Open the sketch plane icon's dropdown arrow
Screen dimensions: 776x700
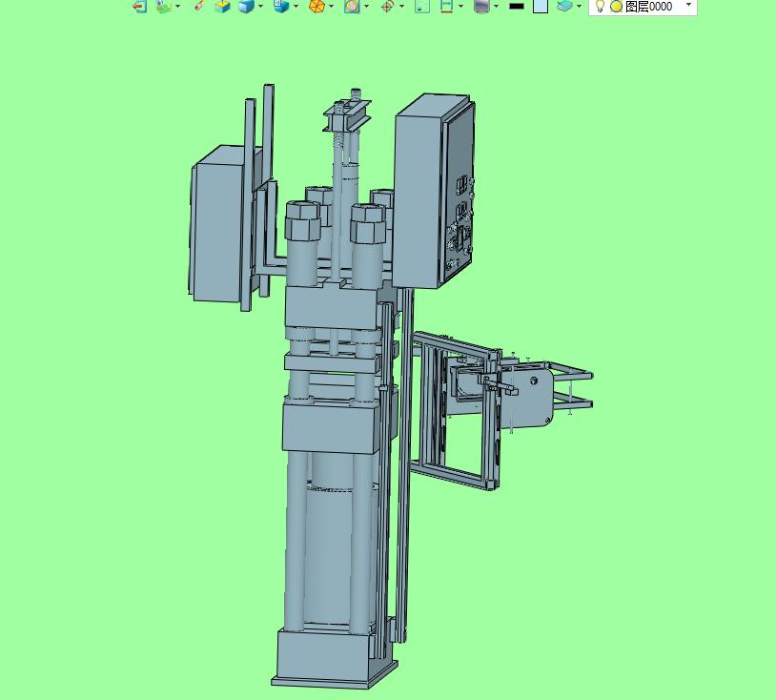click(x=178, y=7)
